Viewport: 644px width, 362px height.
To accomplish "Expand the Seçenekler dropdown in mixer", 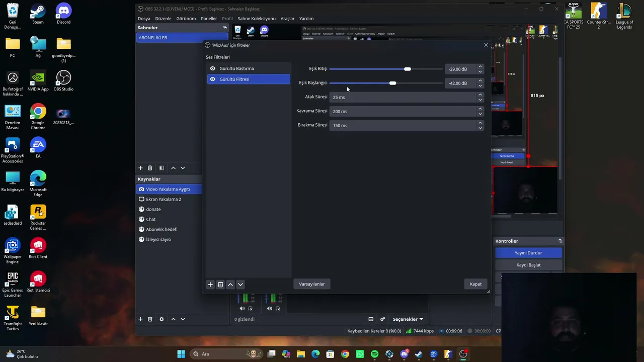I will (408, 319).
